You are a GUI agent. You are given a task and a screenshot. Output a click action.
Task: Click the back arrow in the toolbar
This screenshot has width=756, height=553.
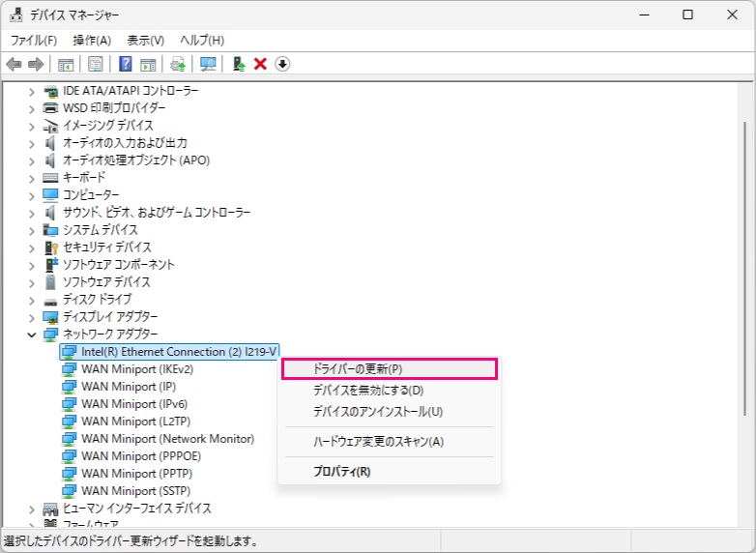click(x=14, y=64)
